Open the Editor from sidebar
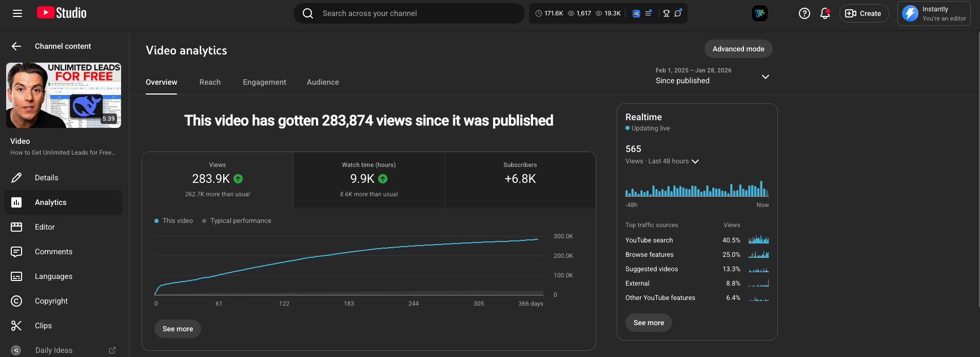The width and height of the screenshot is (980, 357). click(45, 227)
